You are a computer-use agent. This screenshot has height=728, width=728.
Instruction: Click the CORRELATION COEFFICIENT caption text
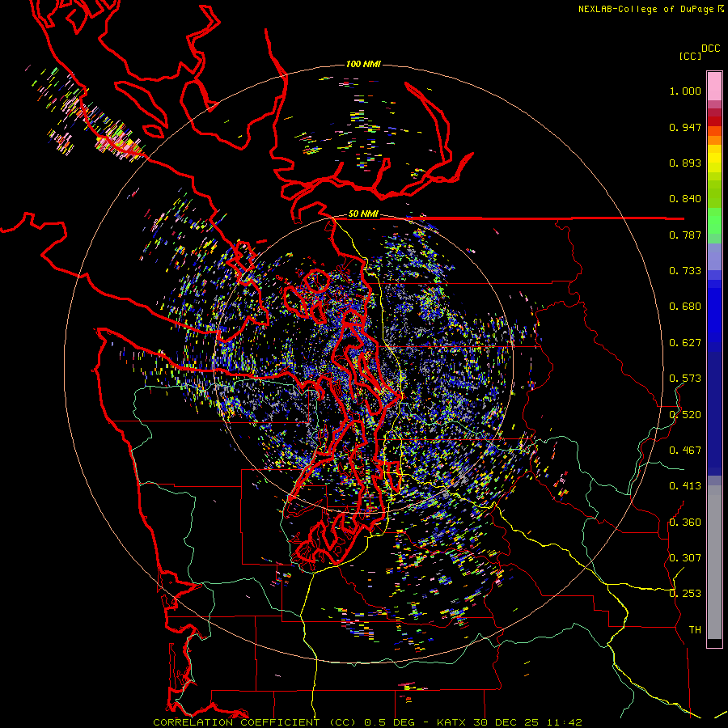pyautogui.click(x=236, y=722)
